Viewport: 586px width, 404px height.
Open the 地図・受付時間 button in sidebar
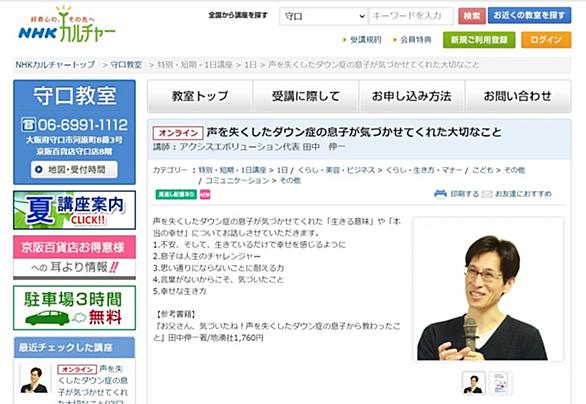point(74,170)
